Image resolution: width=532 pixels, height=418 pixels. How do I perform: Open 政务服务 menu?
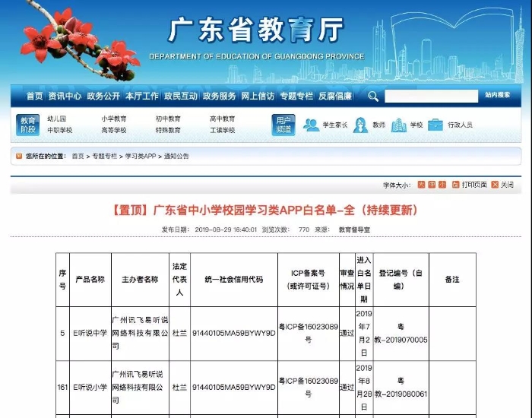219,97
